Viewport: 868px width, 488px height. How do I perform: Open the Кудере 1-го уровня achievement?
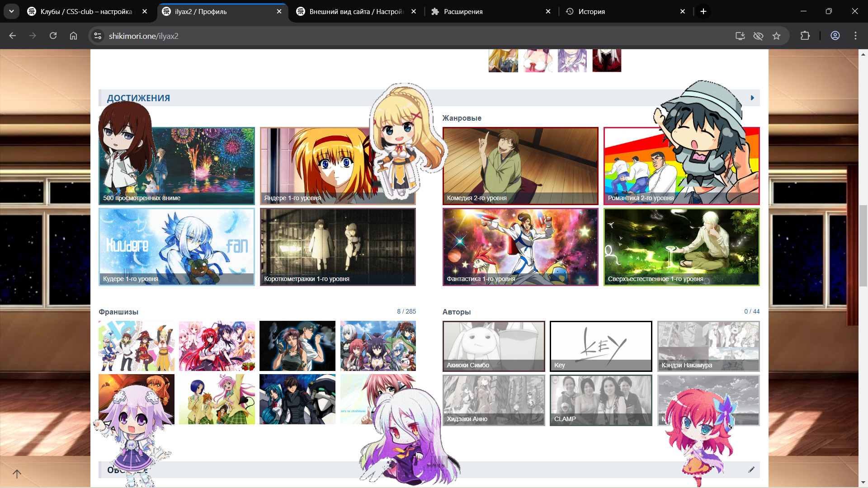(177, 247)
